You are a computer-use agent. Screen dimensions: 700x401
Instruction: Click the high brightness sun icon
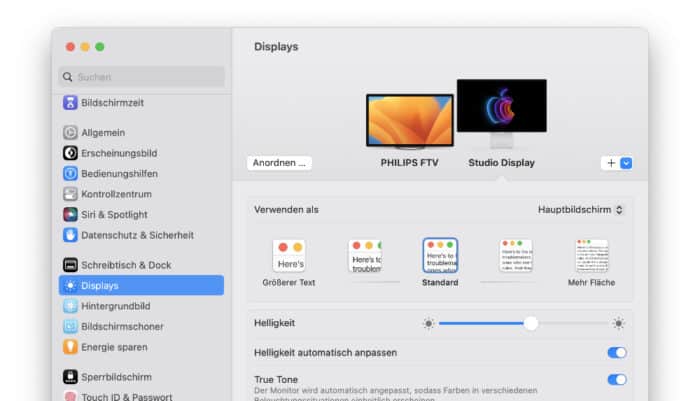(618, 323)
